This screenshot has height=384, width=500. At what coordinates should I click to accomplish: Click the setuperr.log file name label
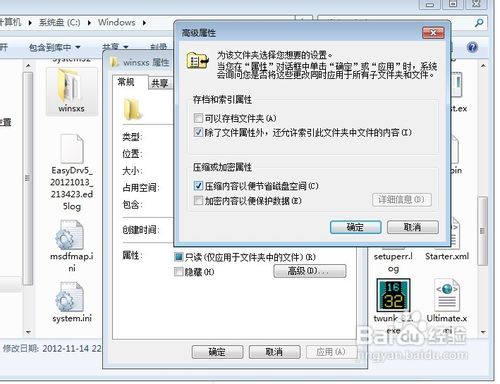click(x=393, y=262)
